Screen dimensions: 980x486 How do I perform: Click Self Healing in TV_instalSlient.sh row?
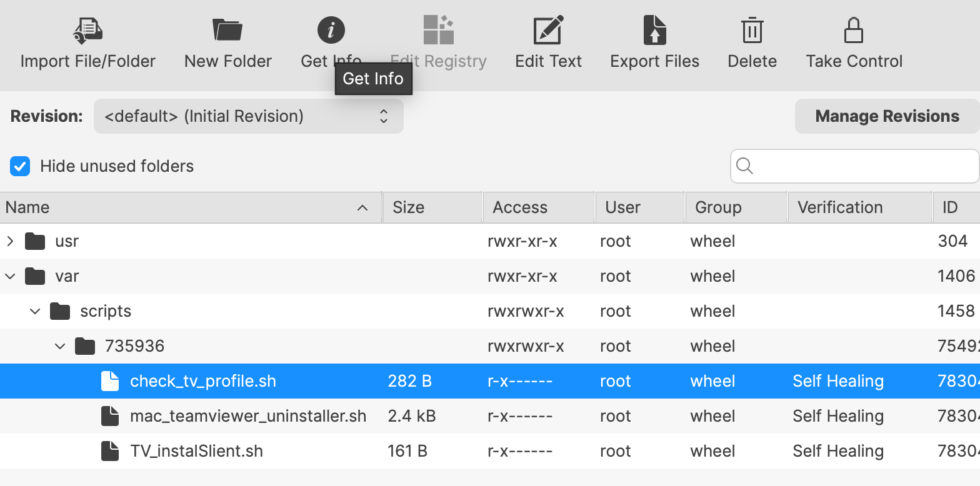(838, 451)
